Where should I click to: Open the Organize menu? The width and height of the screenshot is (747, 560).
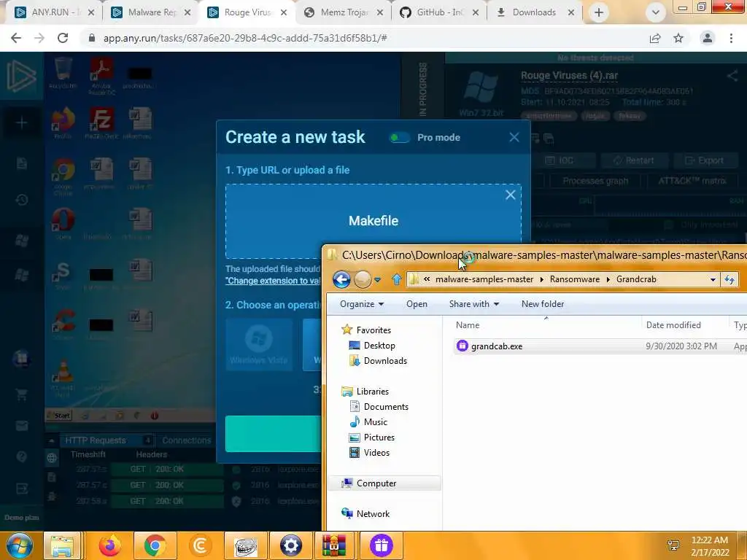tap(362, 304)
